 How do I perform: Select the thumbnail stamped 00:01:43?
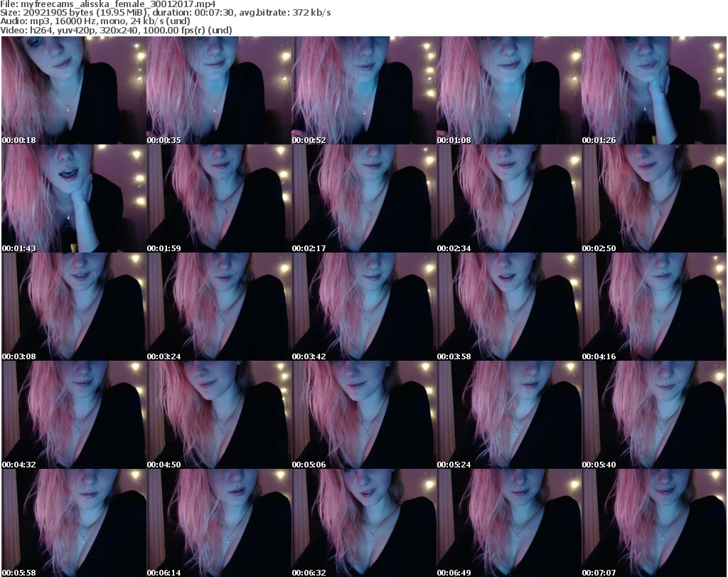pos(74,198)
